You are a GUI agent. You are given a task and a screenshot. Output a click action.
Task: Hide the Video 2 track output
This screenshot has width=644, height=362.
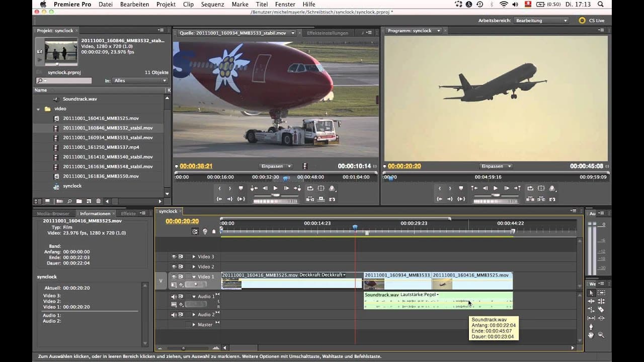(174, 266)
